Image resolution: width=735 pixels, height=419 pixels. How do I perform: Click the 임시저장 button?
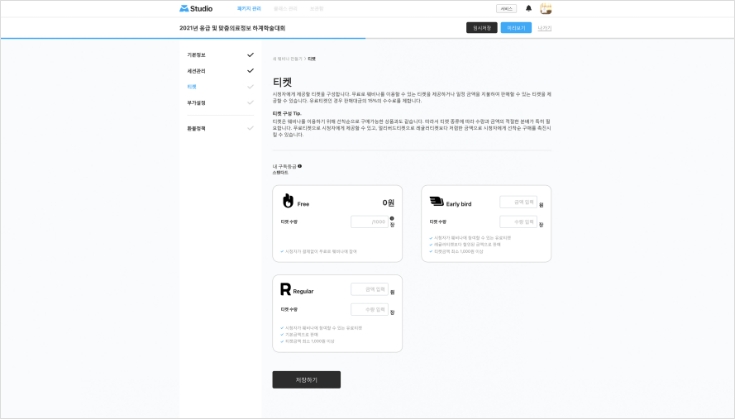[481, 28]
